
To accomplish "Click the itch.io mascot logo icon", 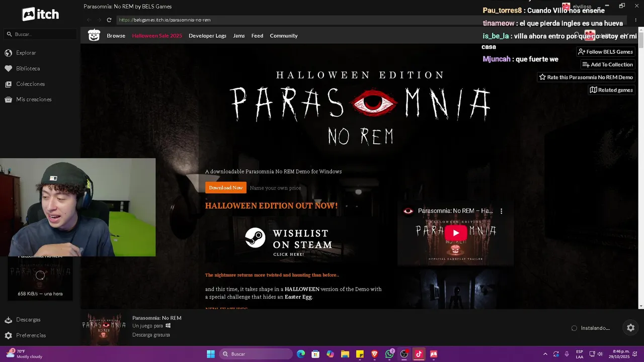I will (x=94, y=36).
